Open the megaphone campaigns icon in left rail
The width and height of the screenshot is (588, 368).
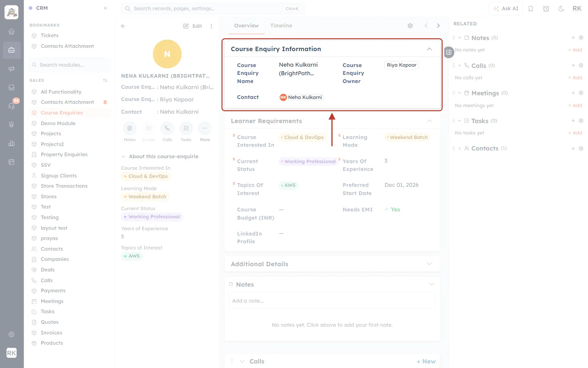(11, 69)
